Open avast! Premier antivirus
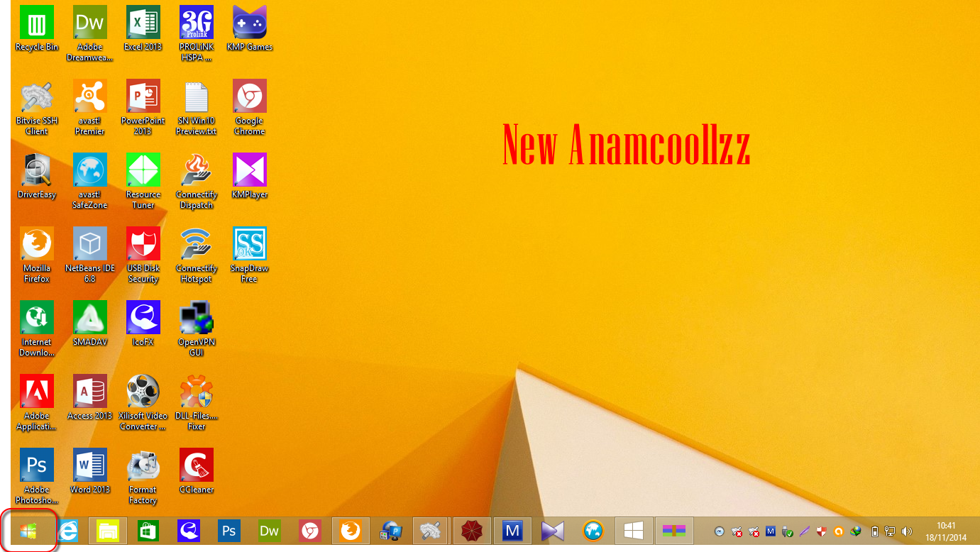 click(89, 97)
